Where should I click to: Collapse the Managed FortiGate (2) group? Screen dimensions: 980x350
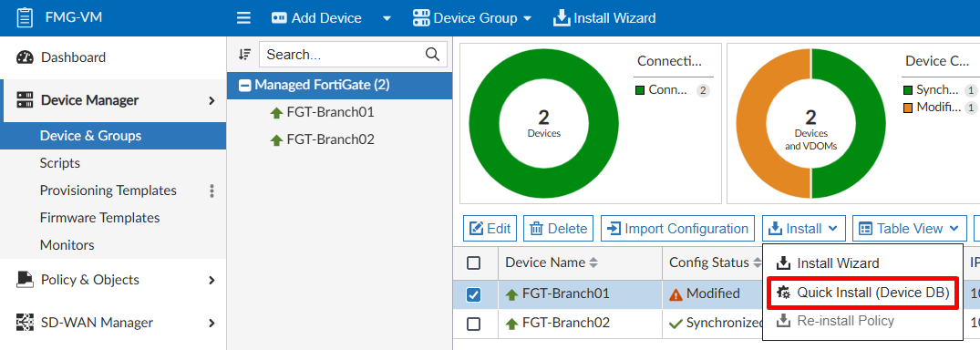(x=246, y=86)
